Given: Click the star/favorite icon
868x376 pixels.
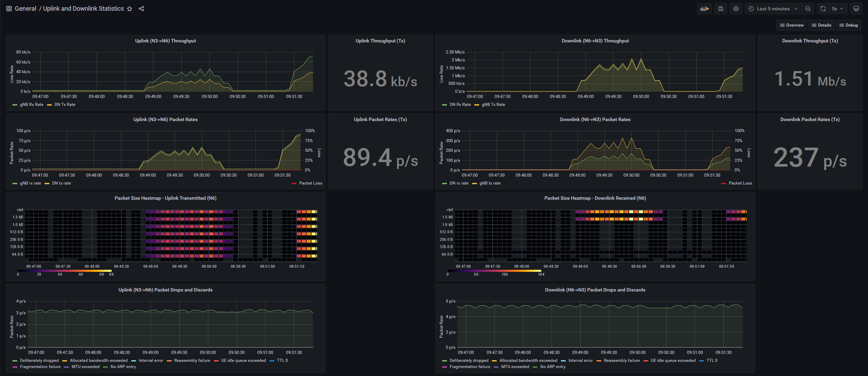Looking at the screenshot, I should click(x=129, y=8).
